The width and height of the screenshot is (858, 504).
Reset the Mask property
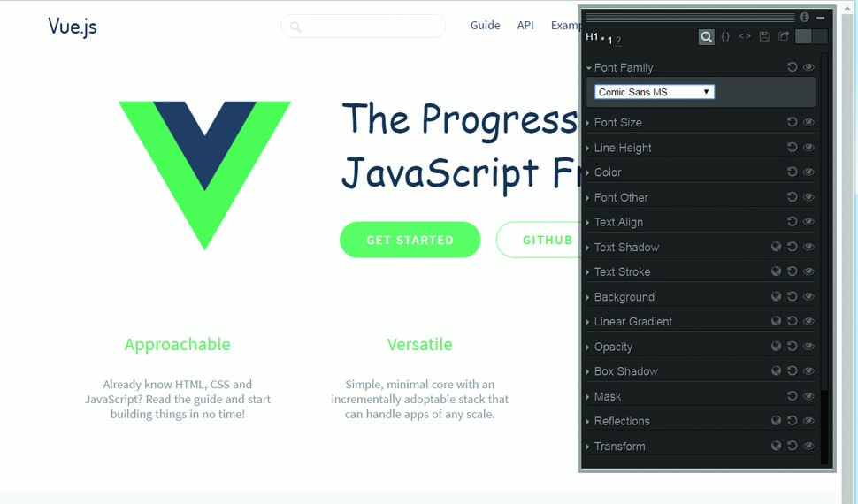click(x=792, y=396)
